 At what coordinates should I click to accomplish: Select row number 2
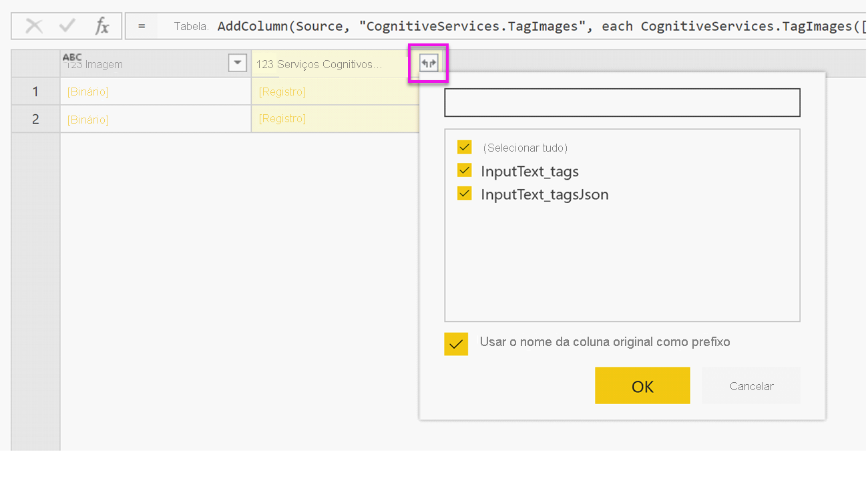pos(36,119)
